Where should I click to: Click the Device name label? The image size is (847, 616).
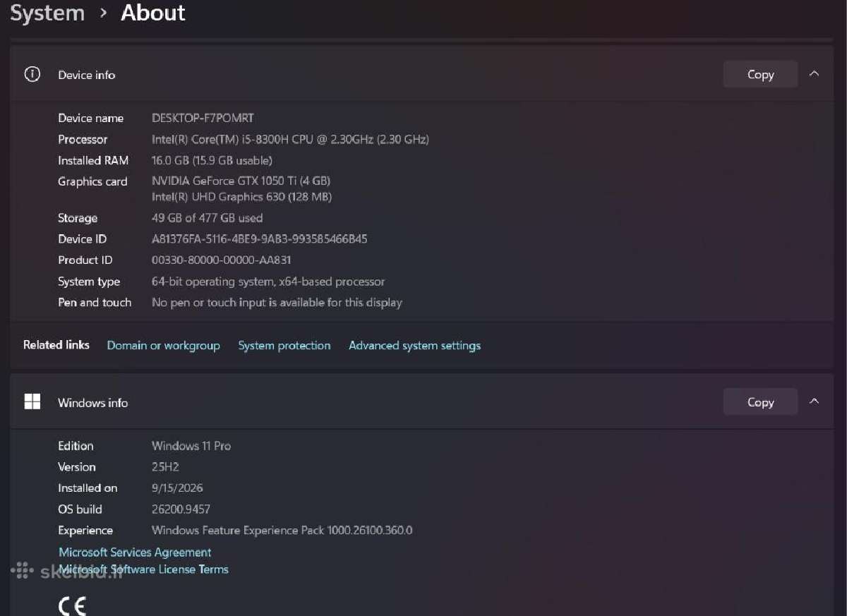[90, 118]
